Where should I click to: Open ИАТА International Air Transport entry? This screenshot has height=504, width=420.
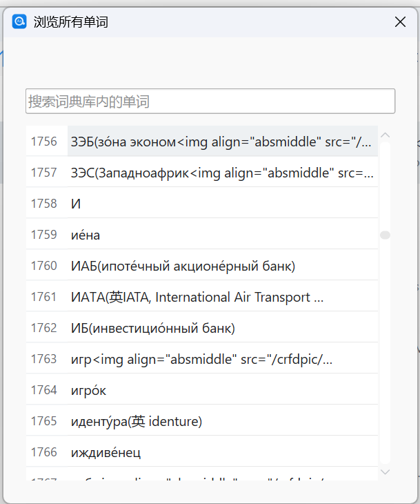pos(223,297)
